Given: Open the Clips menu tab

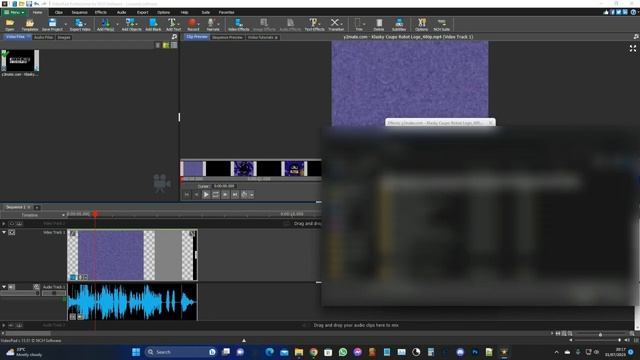Looking at the screenshot, I should 59,12.
